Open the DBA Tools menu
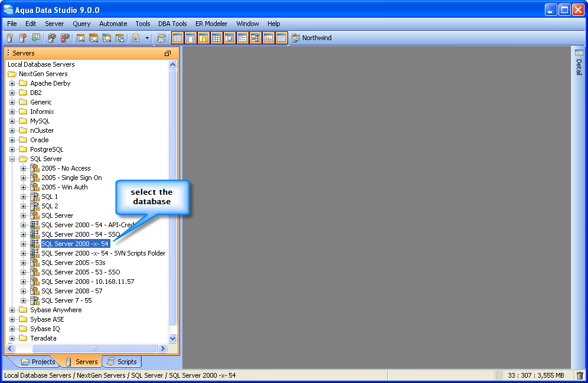 tap(172, 24)
